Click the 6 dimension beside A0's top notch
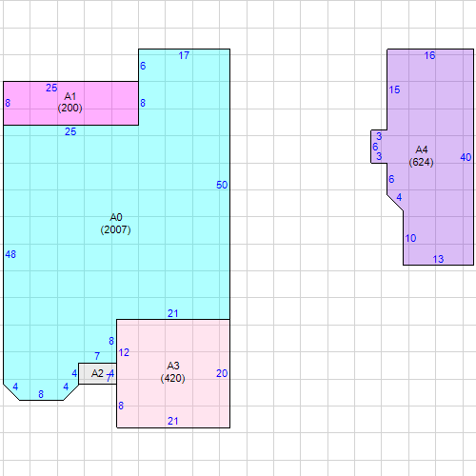The image size is (476, 476). pos(143,66)
